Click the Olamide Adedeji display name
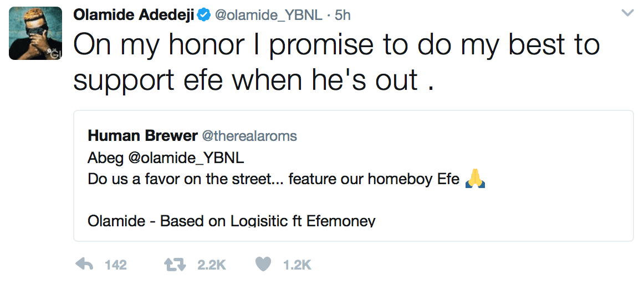This screenshot has width=644, height=284. (x=134, y=15)
